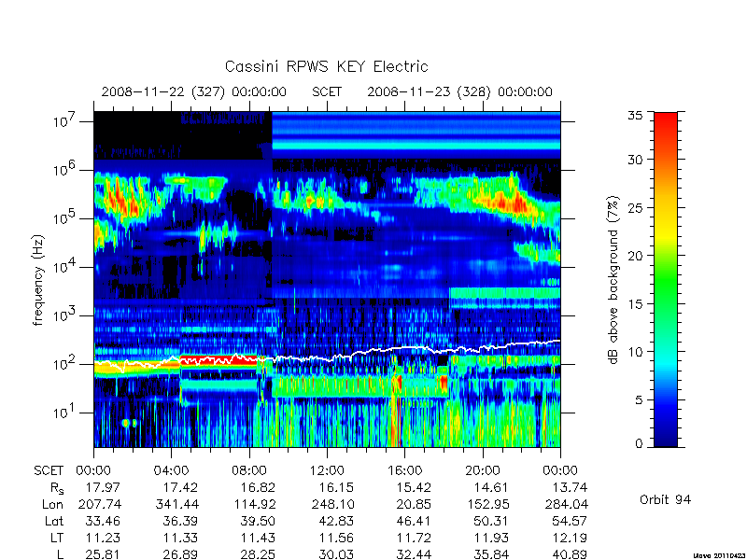Click the 'SCET' label between the date stamps
This screenshot has width=747, height=560.
coord(327,91)
